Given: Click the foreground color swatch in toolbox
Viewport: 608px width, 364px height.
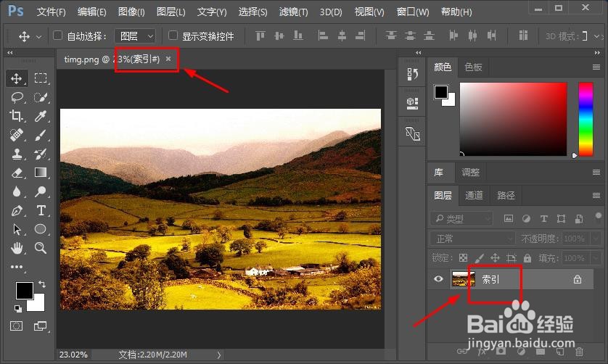Looking at the screenshot, I should pos(24,291).
